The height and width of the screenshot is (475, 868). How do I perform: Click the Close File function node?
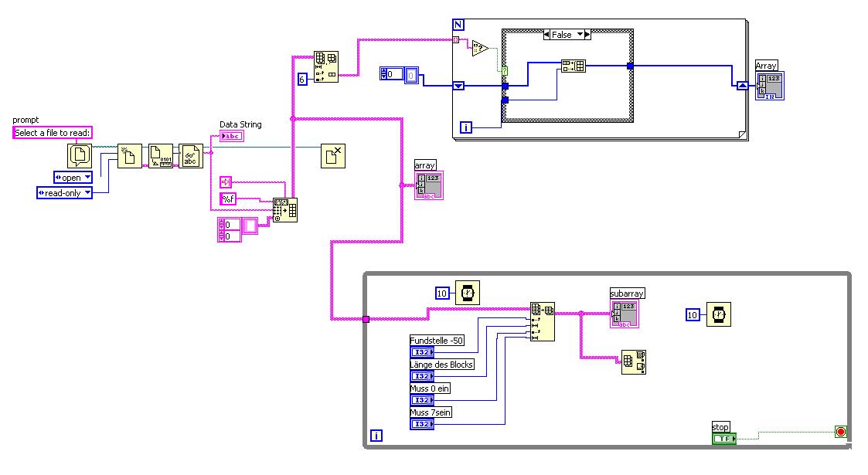point(333,155)
